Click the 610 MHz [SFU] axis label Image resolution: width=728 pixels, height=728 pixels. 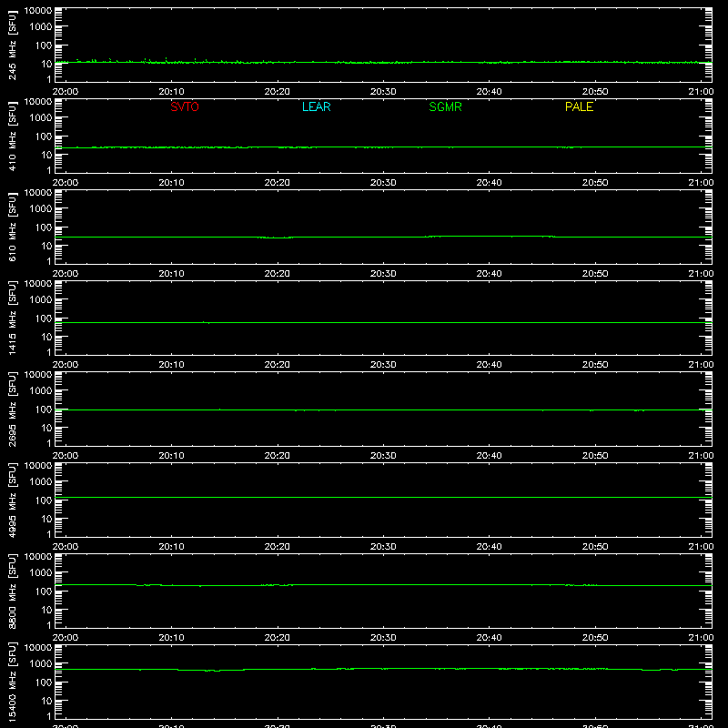point(13,227)
